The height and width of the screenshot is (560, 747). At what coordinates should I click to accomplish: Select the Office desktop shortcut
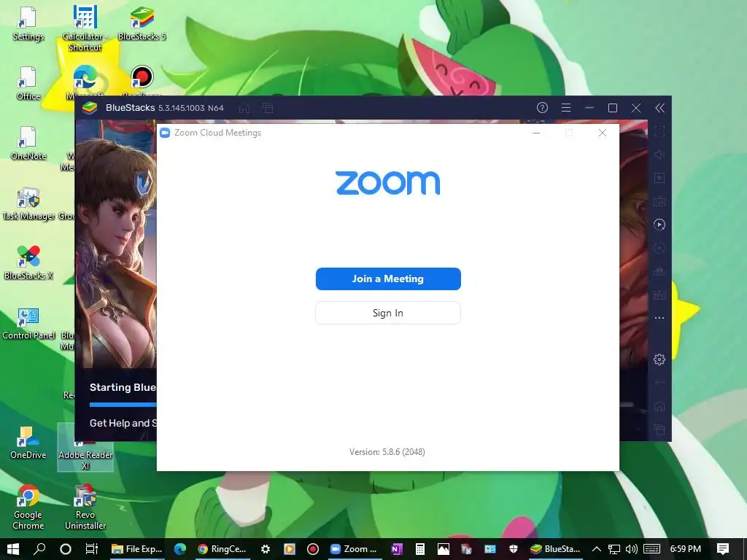click(x=28, y=83)
